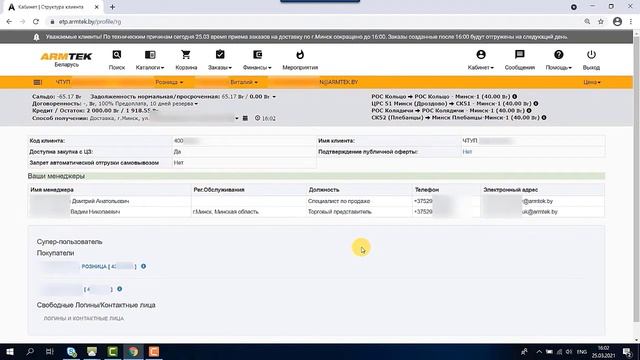This screenshot has width=640, height=360.
Task: Open the ENG language indicator
Action: click(x=582, y=351)
